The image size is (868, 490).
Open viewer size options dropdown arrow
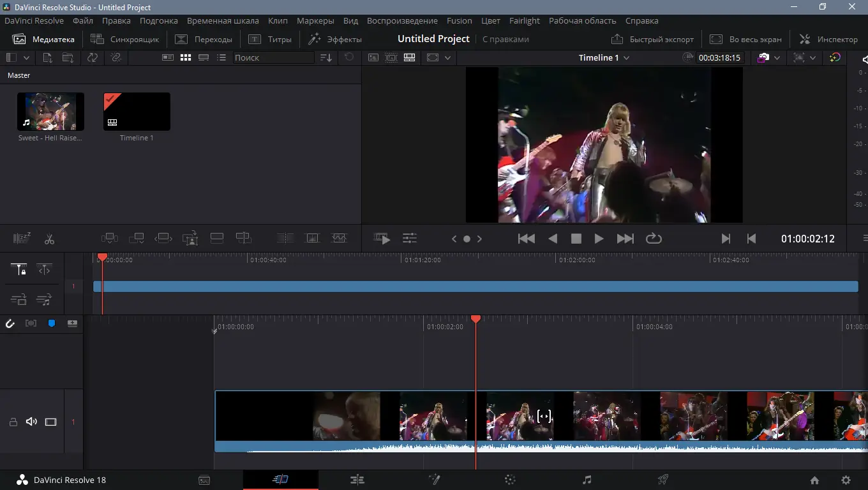coord(447,57)
